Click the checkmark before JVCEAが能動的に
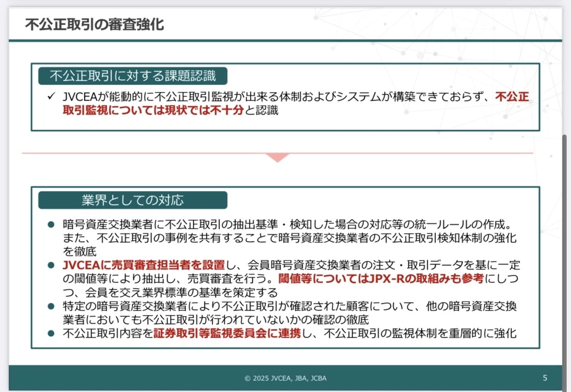The height and width of the screenshot is (392, 571). click(x=51, y=96)
